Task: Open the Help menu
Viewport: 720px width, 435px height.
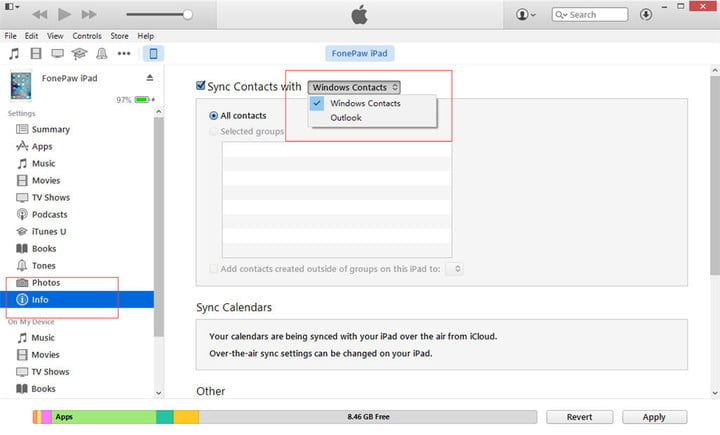Action: [x=146, y=36]
